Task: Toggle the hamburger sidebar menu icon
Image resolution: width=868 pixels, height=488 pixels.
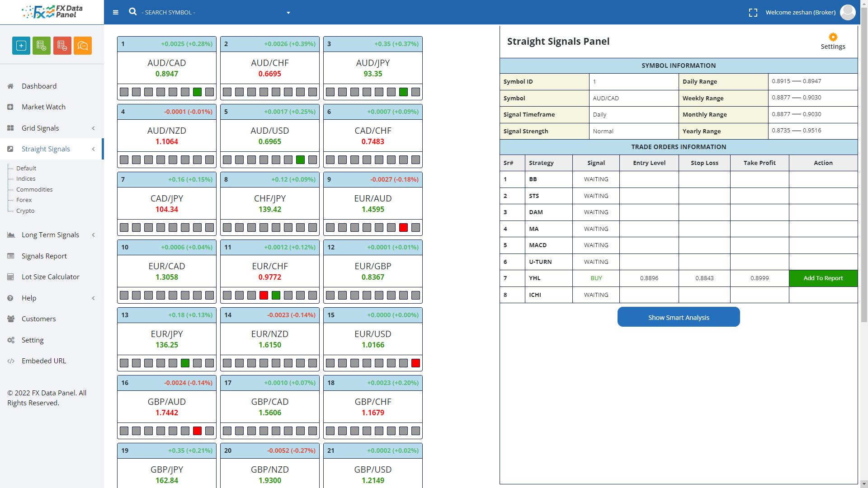Action: (116, 12)
